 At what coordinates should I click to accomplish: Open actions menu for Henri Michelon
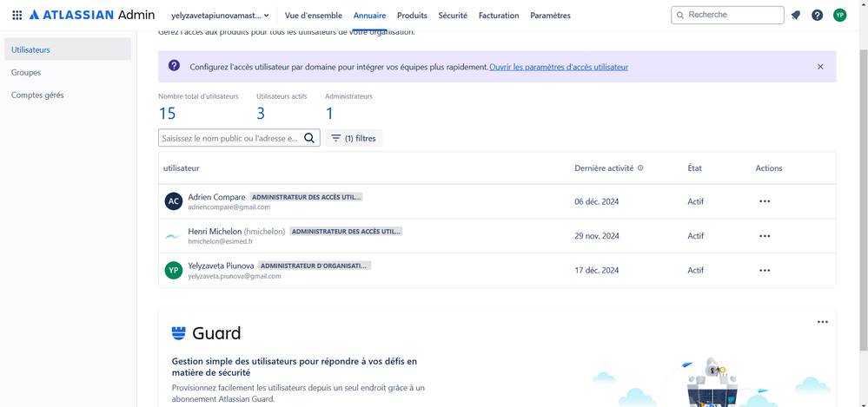coord(765,236)
